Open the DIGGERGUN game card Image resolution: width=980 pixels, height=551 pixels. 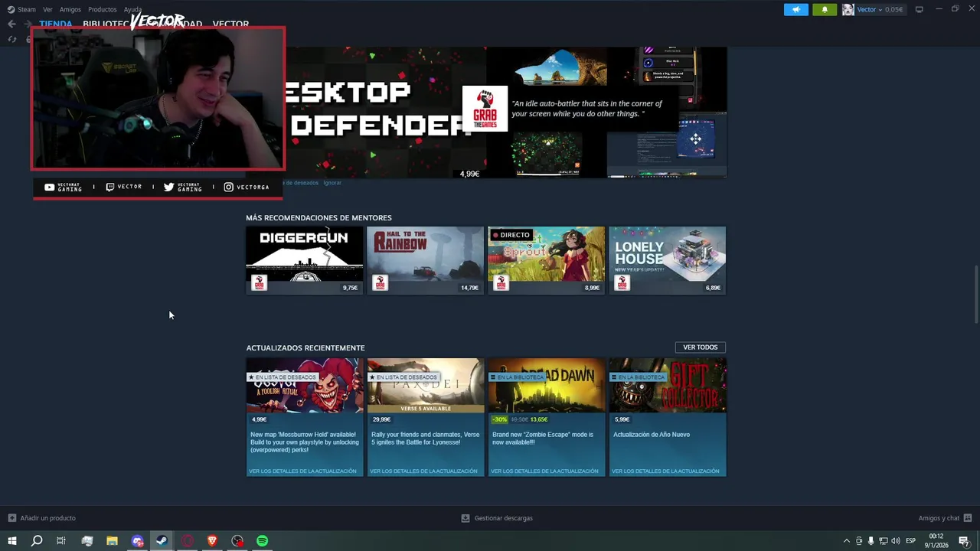pyautogui.click(x=305, y=260)
